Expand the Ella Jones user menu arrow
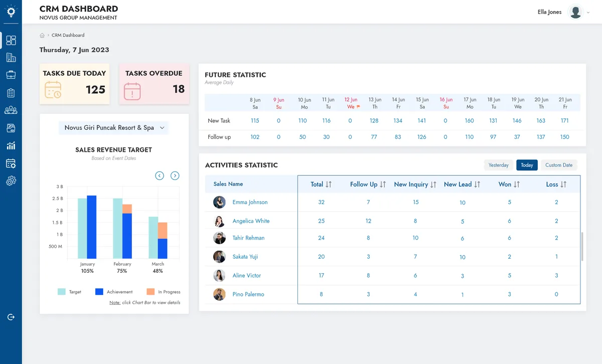Screen dimensions: 602x364 tap(588, 13)
